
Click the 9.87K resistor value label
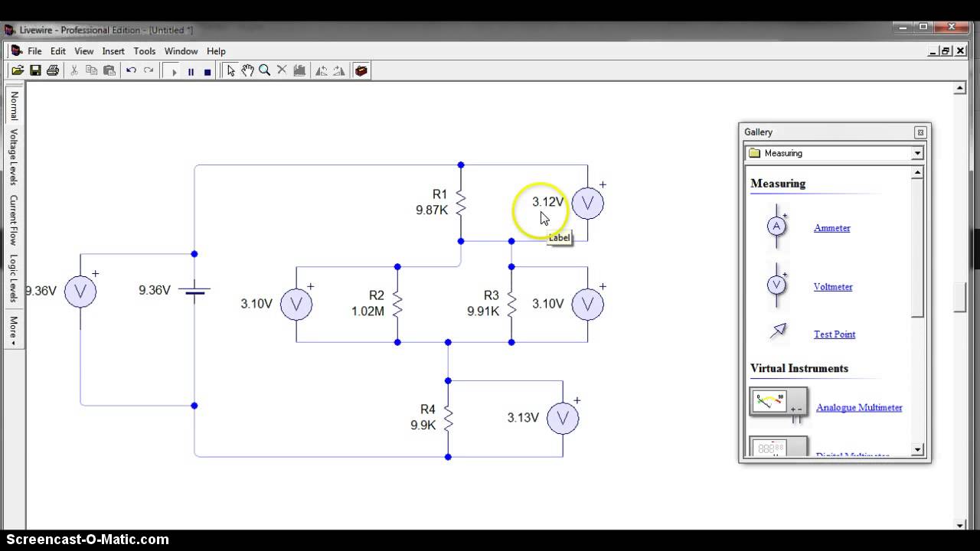[x=432, y=210]
